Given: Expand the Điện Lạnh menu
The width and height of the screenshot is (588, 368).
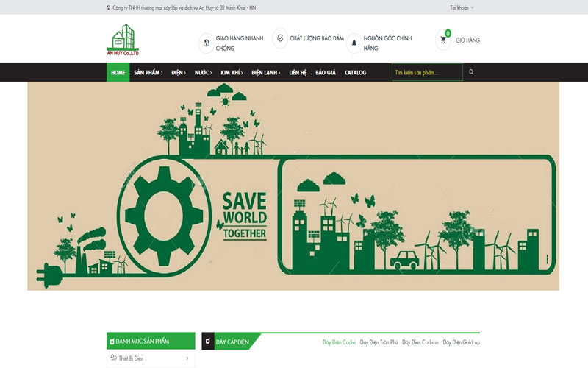Looking at the screenshot, I should [x=265, y=73].
